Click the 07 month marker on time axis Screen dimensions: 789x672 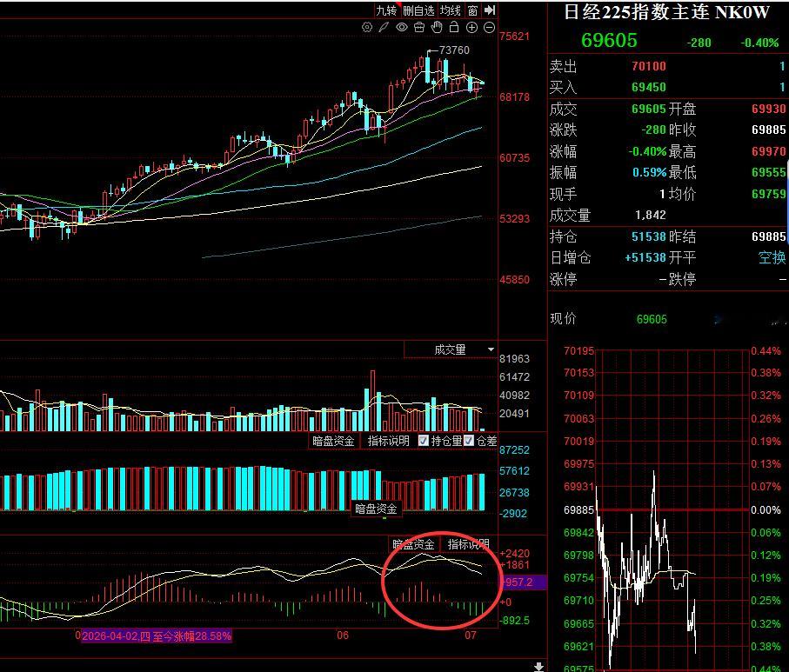[471, 635]
